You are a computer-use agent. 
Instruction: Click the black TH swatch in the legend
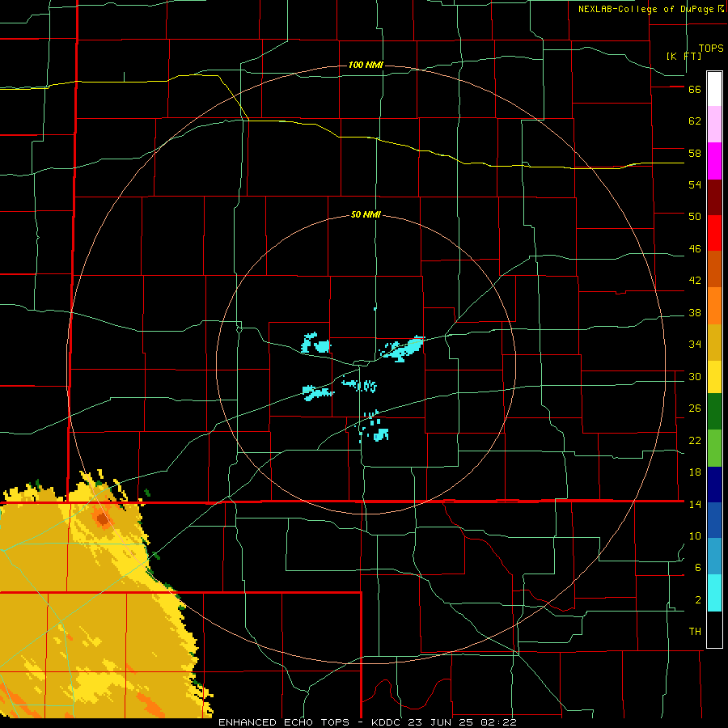pos(714,629)
